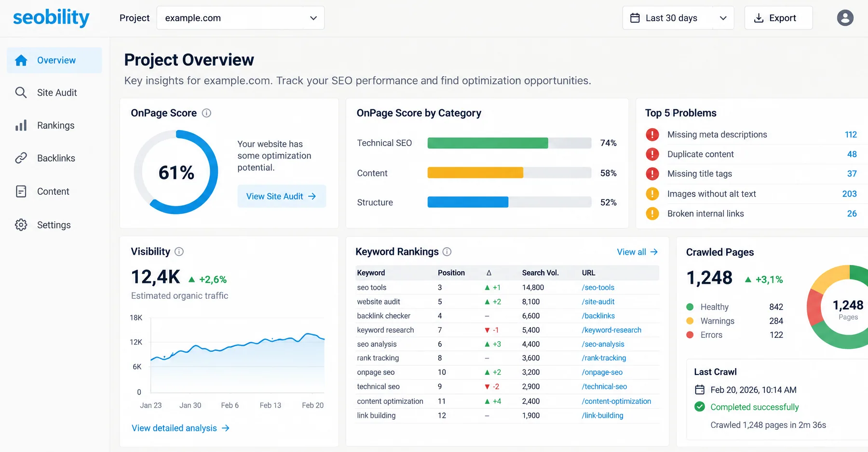Open the example.com project dropdown

[240, 18]
